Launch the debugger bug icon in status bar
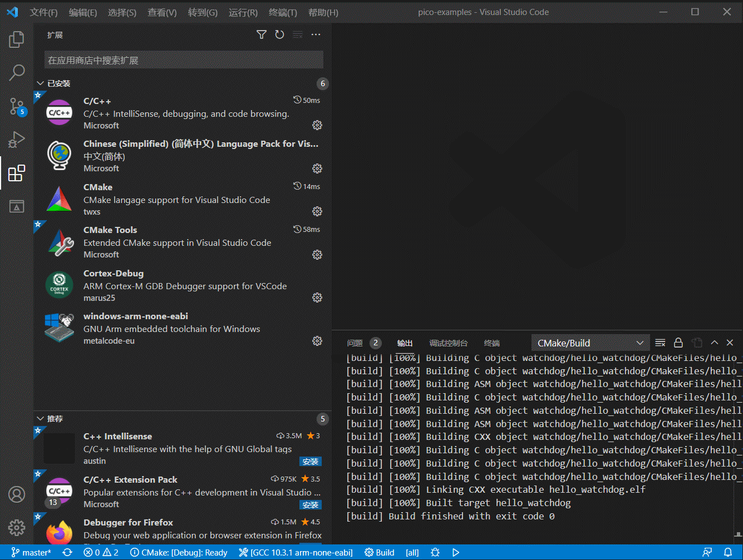 coord(435,552)
